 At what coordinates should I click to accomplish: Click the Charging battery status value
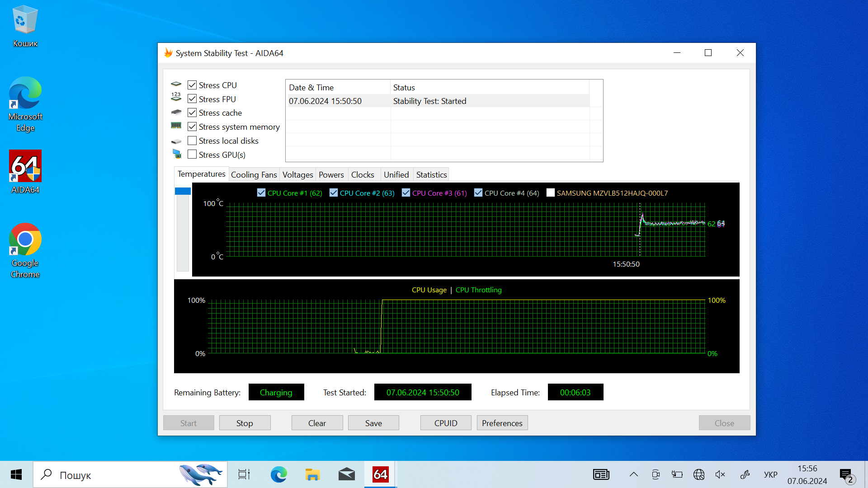point(276,392)
